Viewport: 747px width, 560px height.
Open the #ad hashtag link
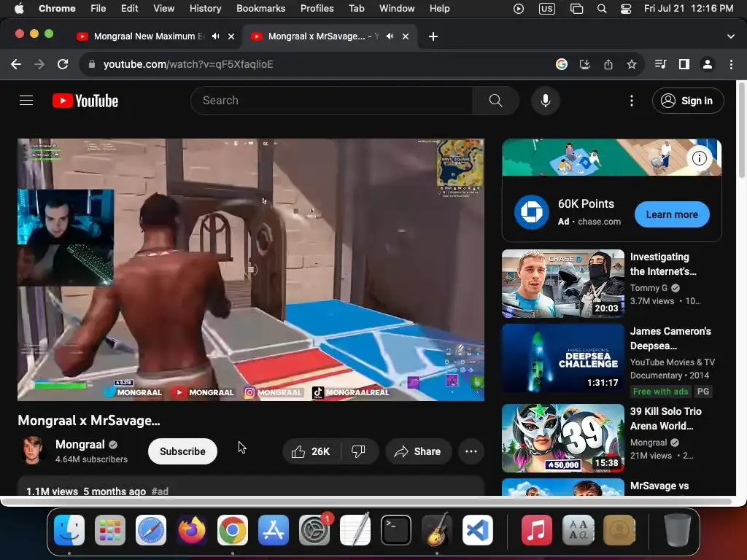160,491
